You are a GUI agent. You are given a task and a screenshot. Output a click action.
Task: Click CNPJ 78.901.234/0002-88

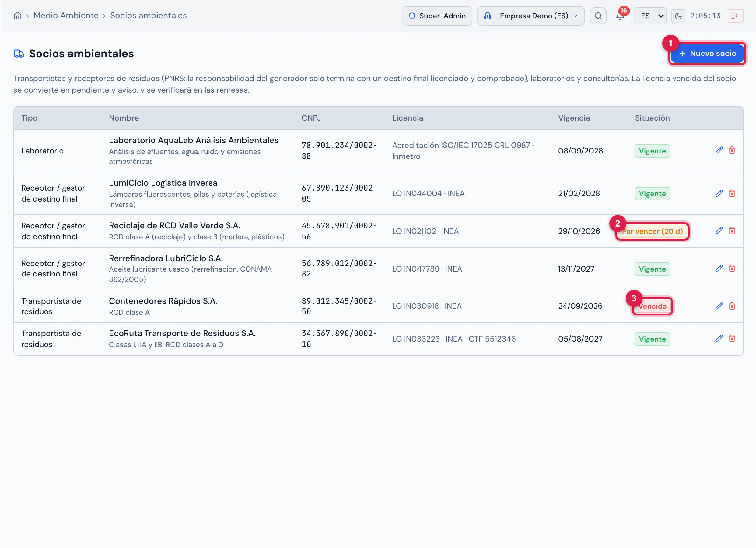[339, 151]
